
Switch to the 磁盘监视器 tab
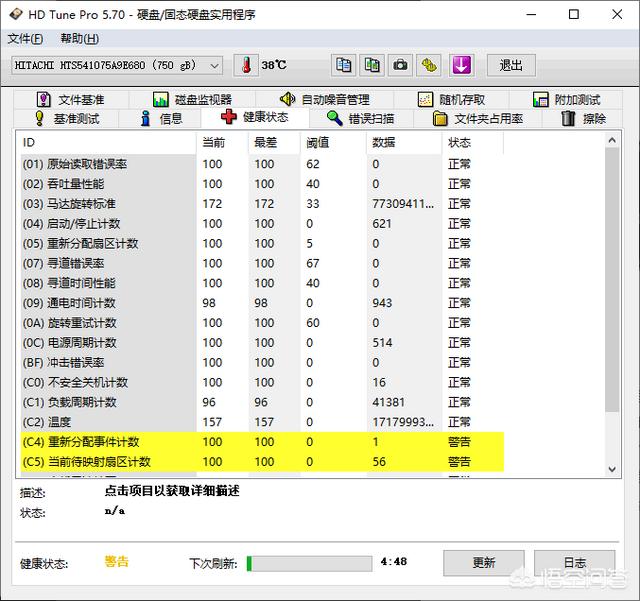pos(192,100)
